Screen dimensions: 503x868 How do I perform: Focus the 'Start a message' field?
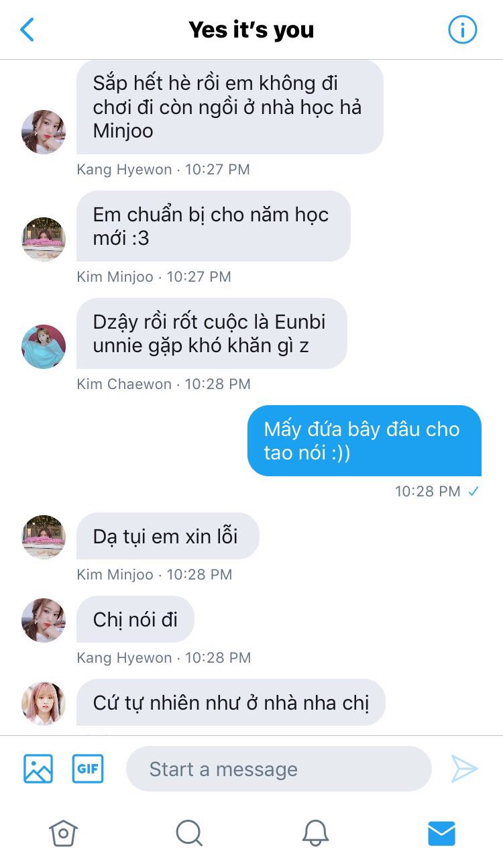(279, 769)
